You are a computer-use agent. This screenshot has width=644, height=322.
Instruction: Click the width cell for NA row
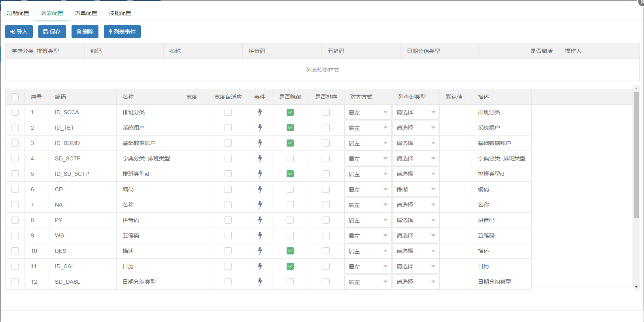(194, 205)
